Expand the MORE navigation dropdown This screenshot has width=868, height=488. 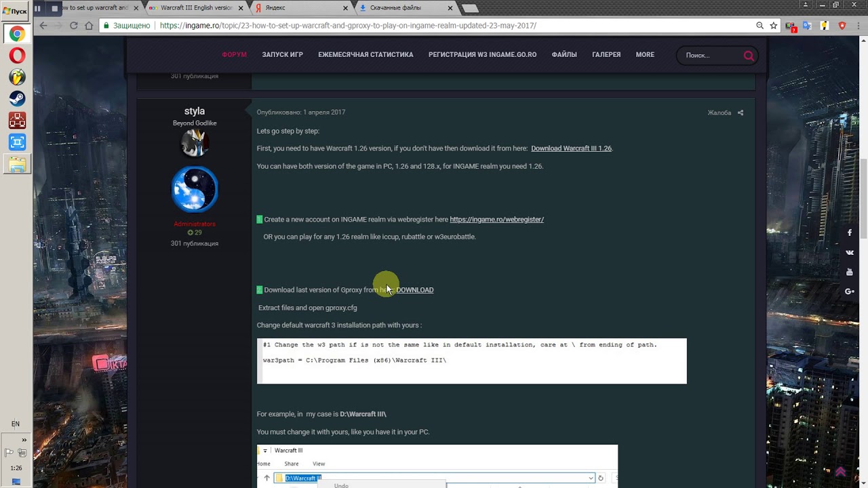[x=645, y=55]
